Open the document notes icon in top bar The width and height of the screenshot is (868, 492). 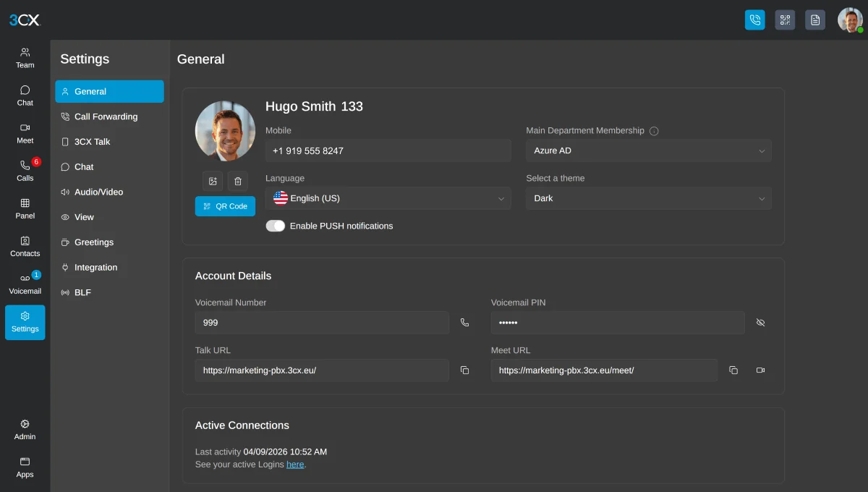[x=815, y=20]
